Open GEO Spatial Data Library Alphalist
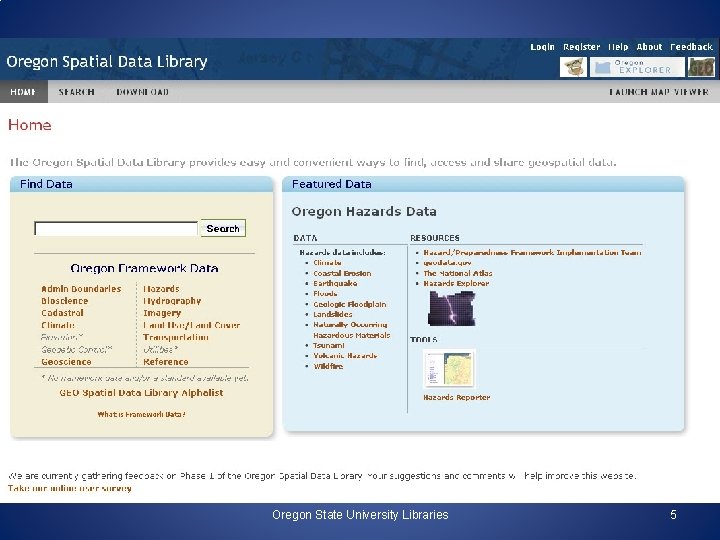The width and height of the screenshot is (720, 540). (141, 393)
